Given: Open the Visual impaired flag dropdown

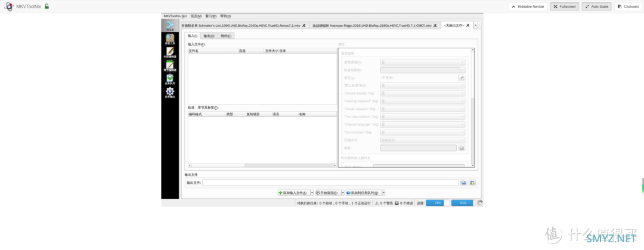Looking at the screenshot, I should [423, 109].
